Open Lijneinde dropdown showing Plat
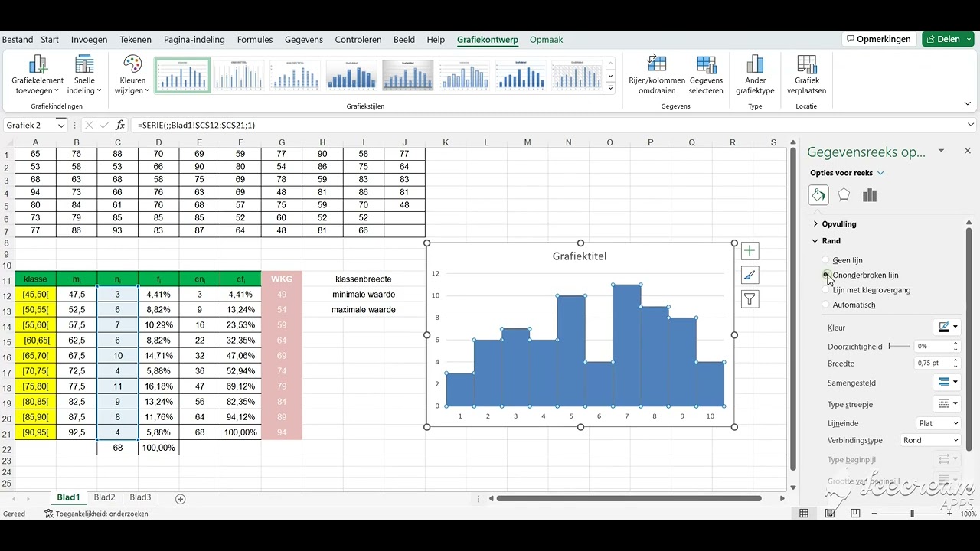This screenshot has height=551, width=980. [x=938, y=423]
